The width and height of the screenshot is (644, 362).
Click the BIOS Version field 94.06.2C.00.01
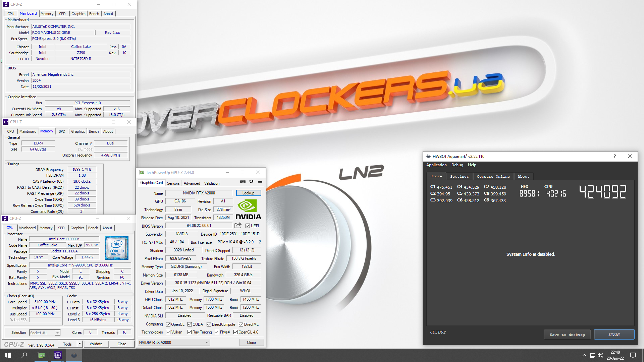click(199, 226)
